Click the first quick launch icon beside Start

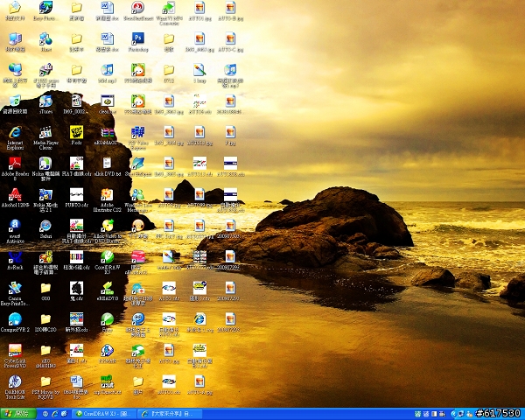[x=45, y=414]
